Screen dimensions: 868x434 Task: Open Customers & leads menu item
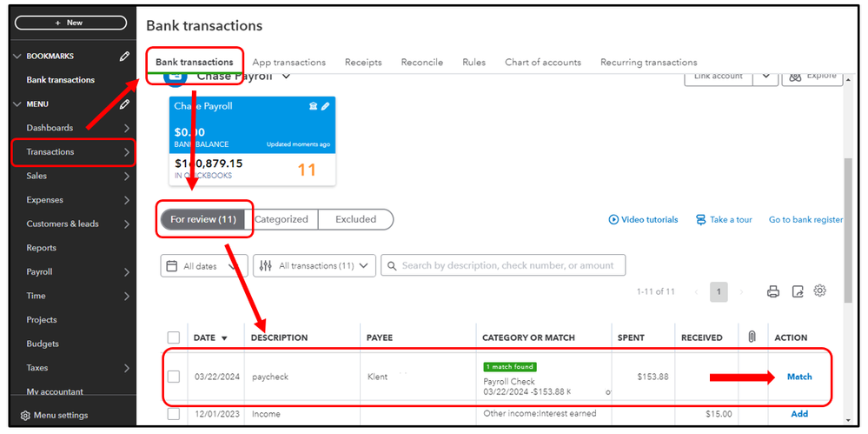point(63,224)
